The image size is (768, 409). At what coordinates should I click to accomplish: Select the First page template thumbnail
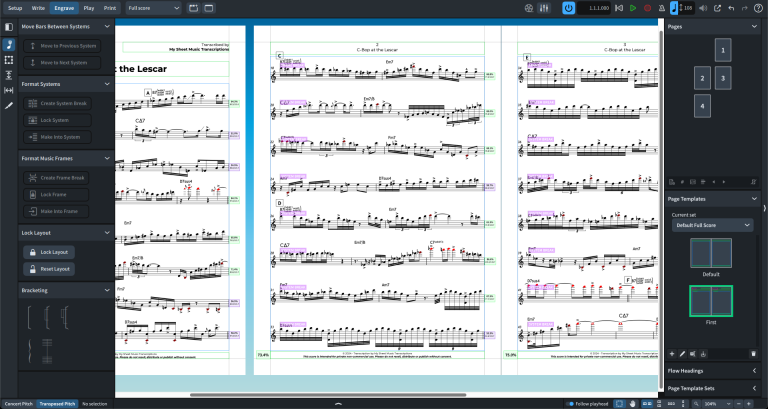[711, 301]
